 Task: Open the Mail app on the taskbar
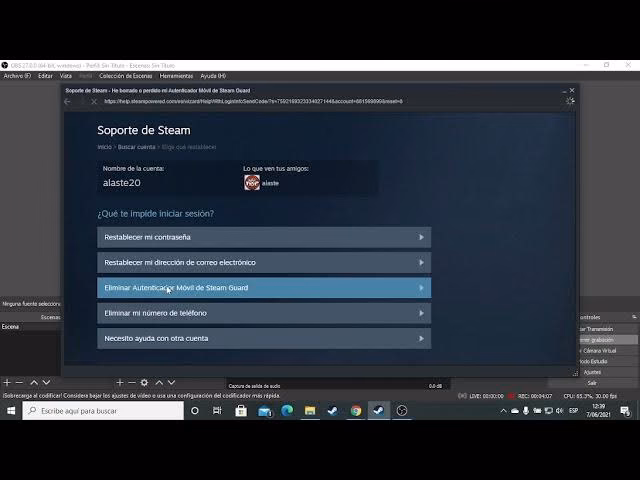coord(264,411)
